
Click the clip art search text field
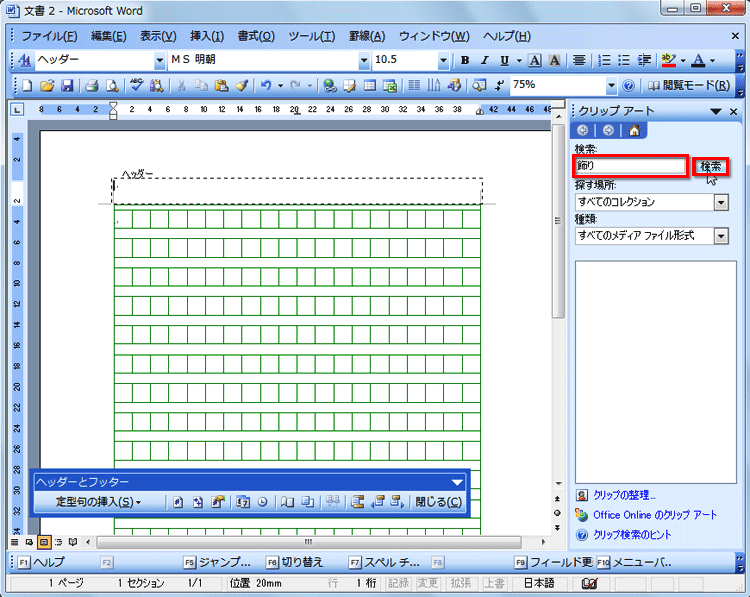630,166
